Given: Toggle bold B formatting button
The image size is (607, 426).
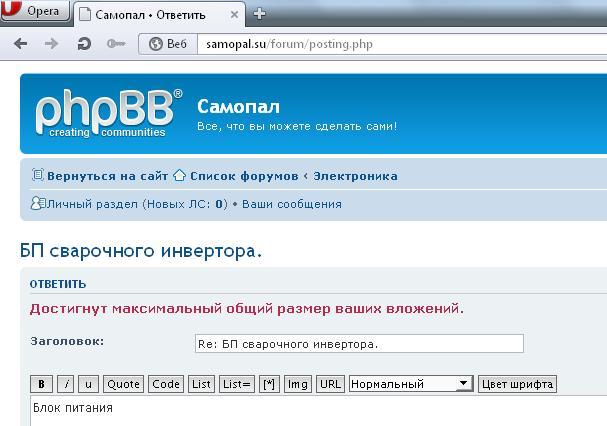Looking at the screenshot, I should tap(42, 384).
